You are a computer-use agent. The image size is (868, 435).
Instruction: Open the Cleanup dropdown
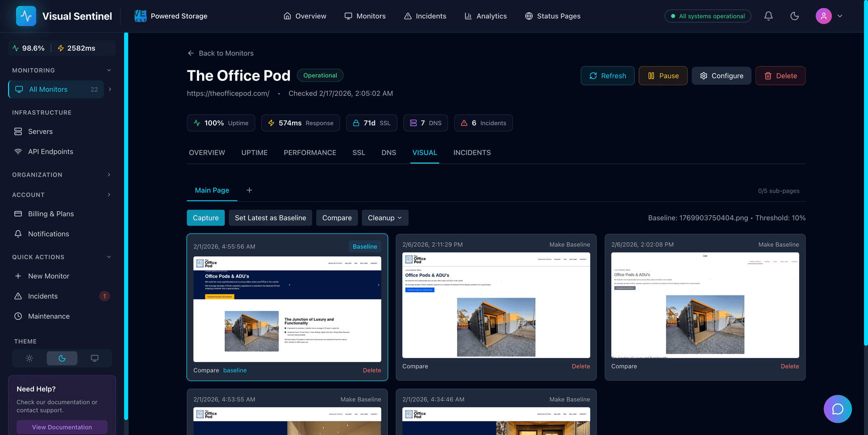pyautogui.click(x=385, y=218)
